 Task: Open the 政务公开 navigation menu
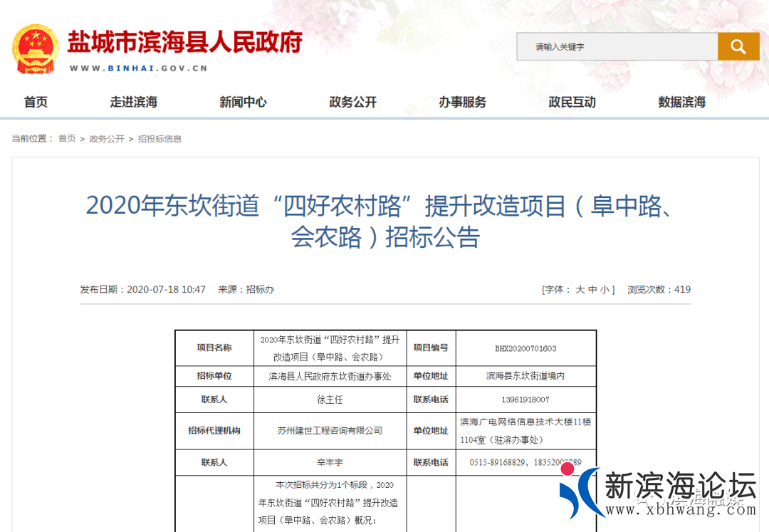[352, 102]
